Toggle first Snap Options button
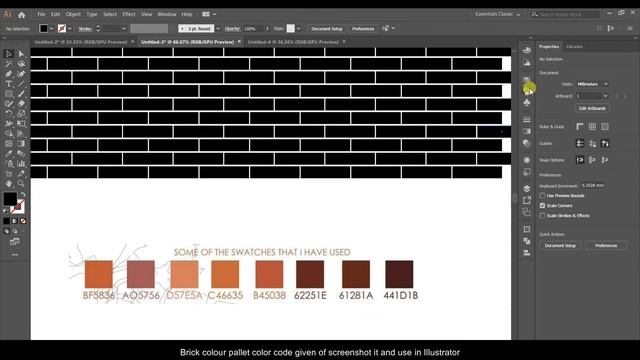Viewport: 640px width, 360px height. pyautogui.click(x=580, y=160)
